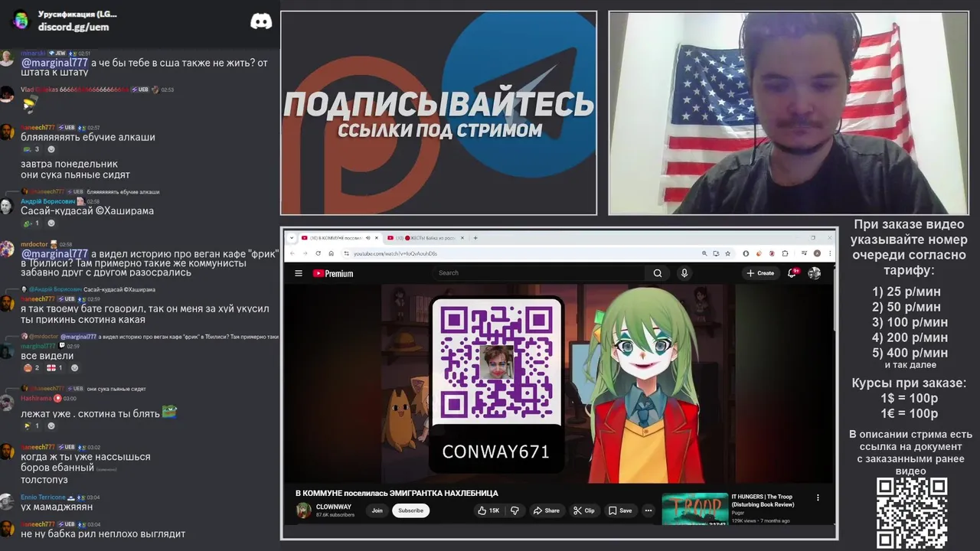980x551 pixels.
Task: Bookmark this page with the star icon
Action: (x=727, y=253)
